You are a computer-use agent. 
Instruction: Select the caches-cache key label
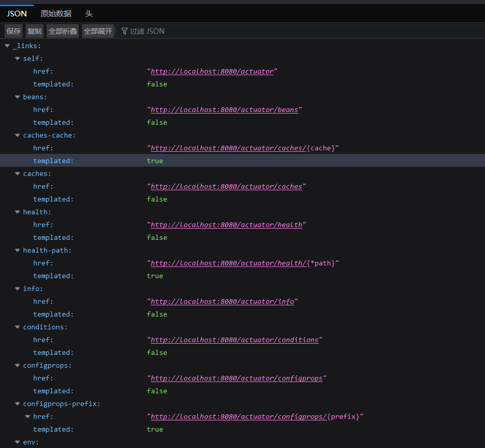tap(49, 135)
